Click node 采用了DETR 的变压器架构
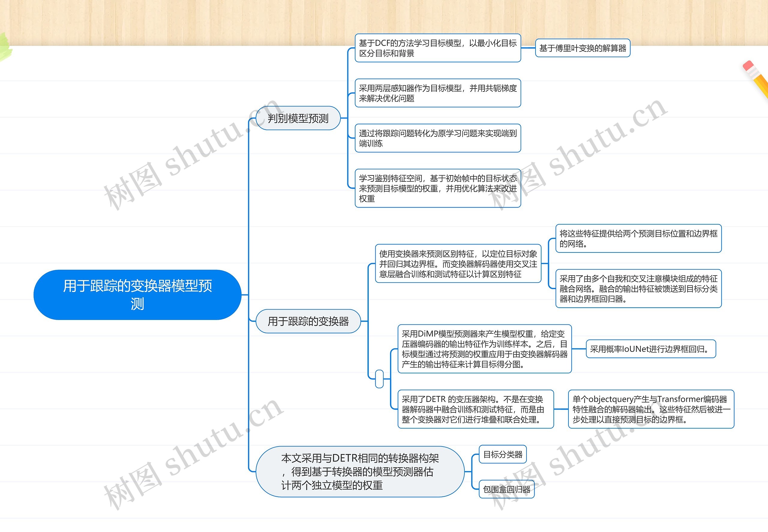This screenshot has height=532, width=768. click(x=476, y=409)
